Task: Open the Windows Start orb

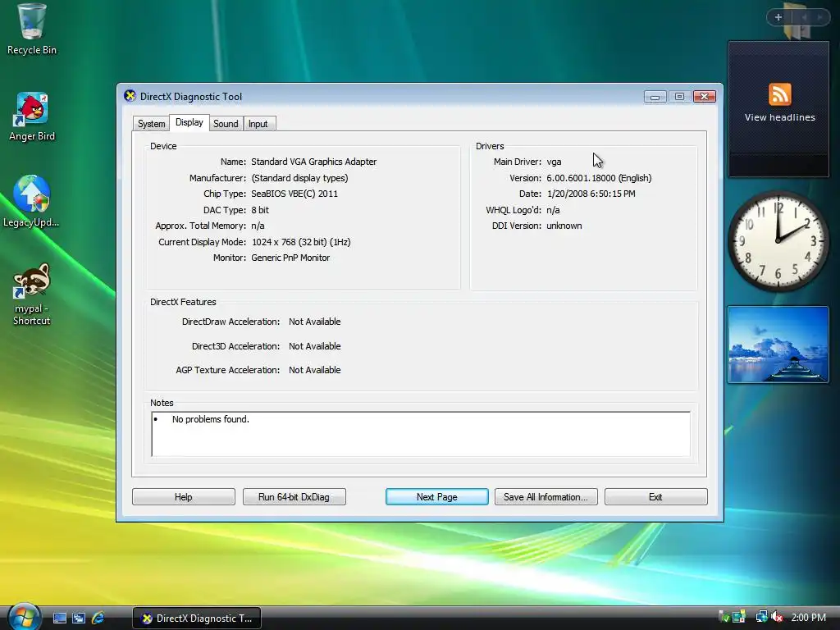Action: pos(24,617)
